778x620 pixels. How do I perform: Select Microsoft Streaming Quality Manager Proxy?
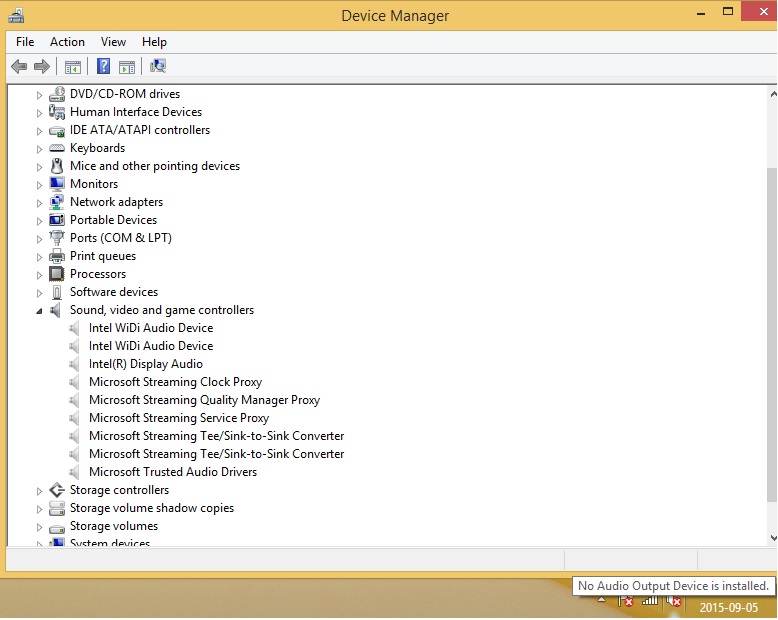pyautogui.click(x=204, y=400)
